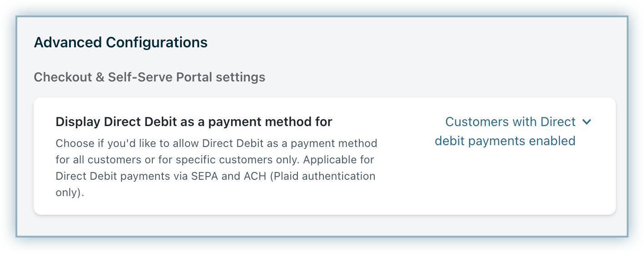Click the Advanced Configurations heading
Screen dimensions: 644x253
pyautogui.click(x=121, y=42)
